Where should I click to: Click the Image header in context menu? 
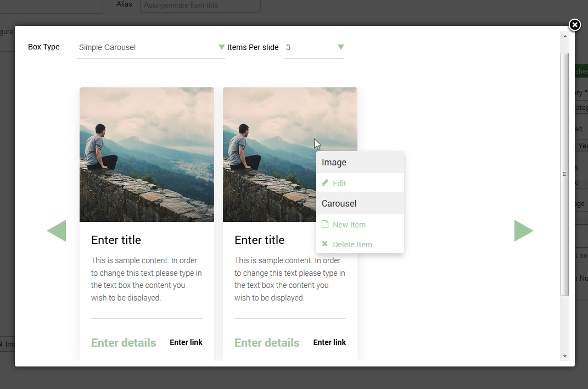(360, 163)
